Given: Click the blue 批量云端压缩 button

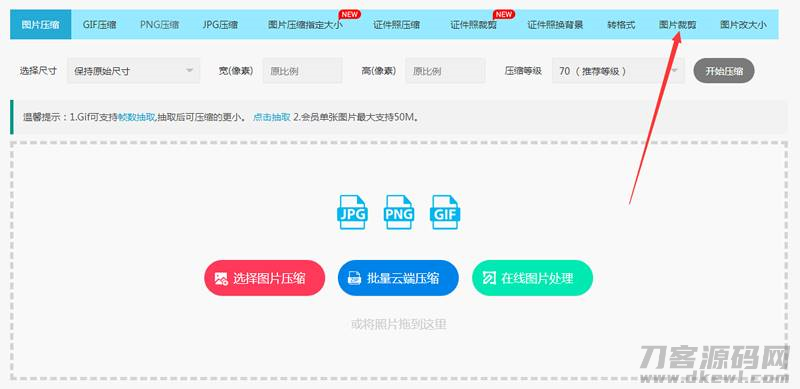Looking at the screenshot, I should pos(398,278).
